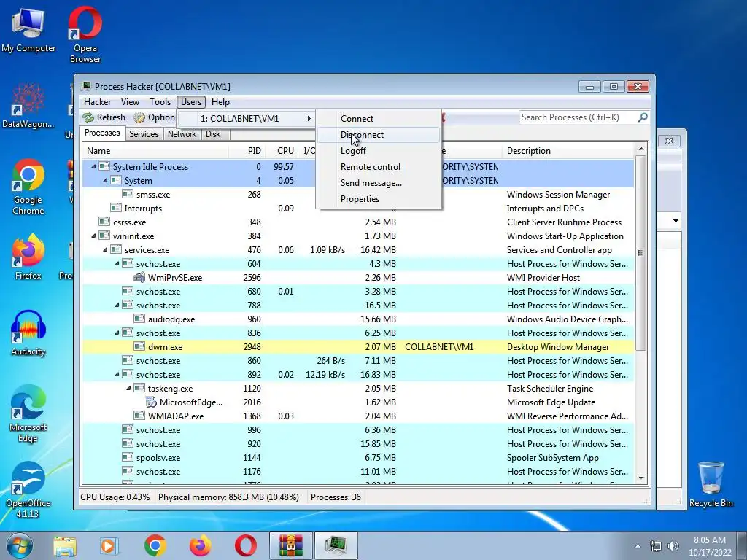Select the 1: COLLABNET\VM1 submenu entry

click(246, 119)
